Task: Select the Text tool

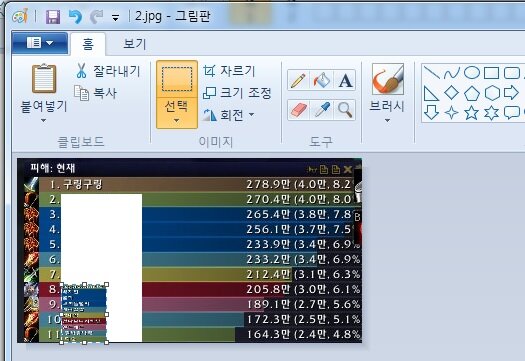Action: [x=345, y=80]
